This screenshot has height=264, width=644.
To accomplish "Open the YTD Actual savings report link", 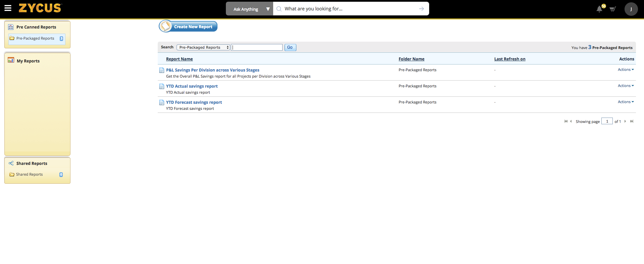I will tap(192, 86).
